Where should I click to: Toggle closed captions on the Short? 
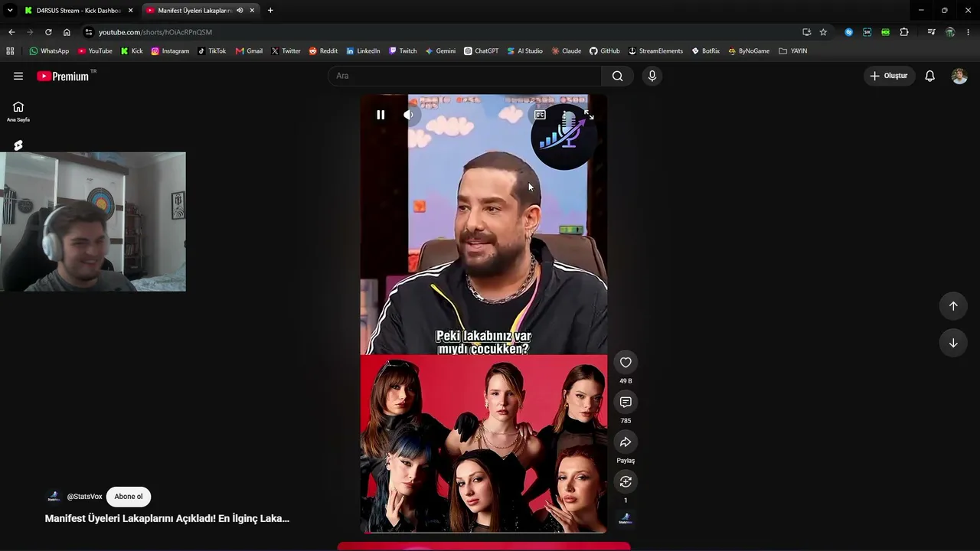(x=540, y=115)
